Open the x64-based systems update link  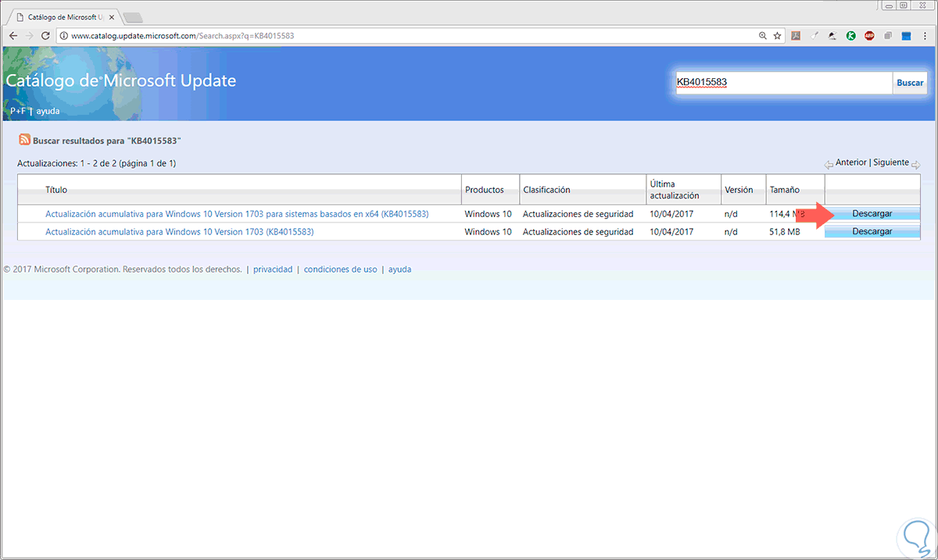click(237, 213)
